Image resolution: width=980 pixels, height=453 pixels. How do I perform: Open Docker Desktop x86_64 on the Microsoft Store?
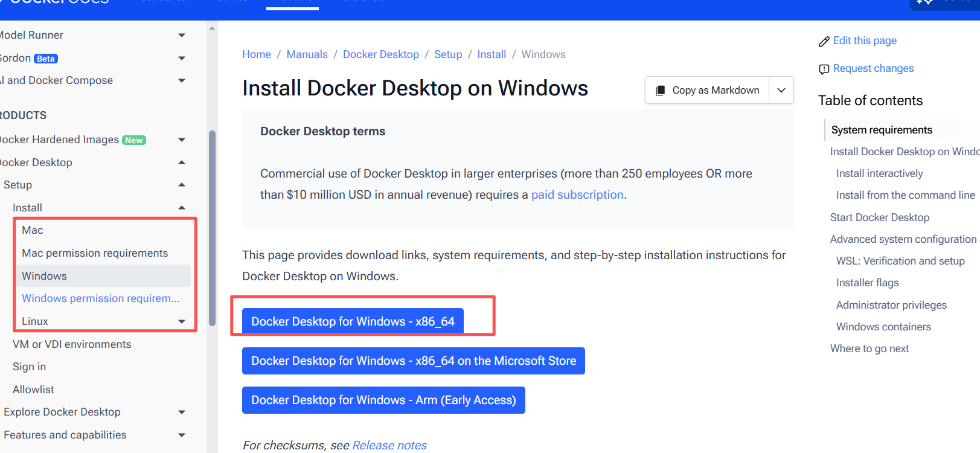click(414, 361)
